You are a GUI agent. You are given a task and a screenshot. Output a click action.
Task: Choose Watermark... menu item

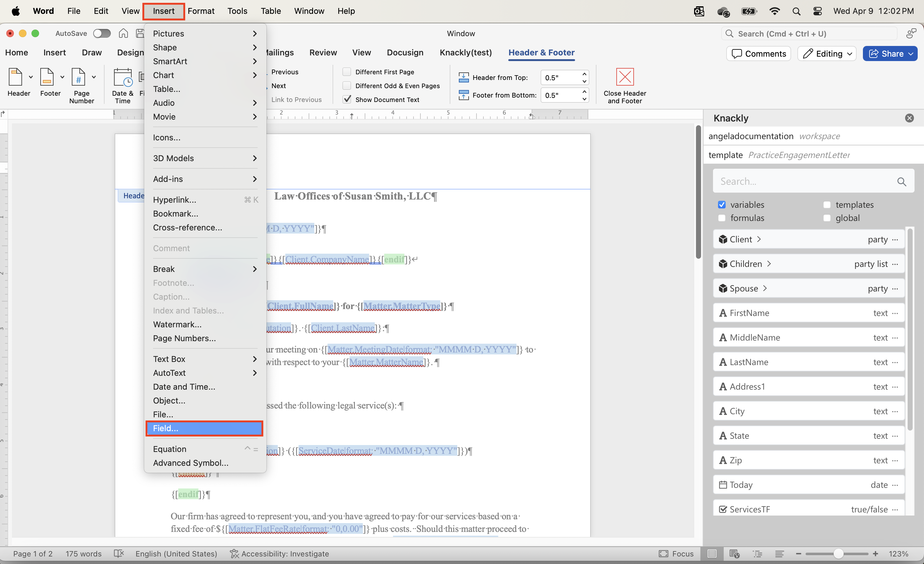[205, 324]
